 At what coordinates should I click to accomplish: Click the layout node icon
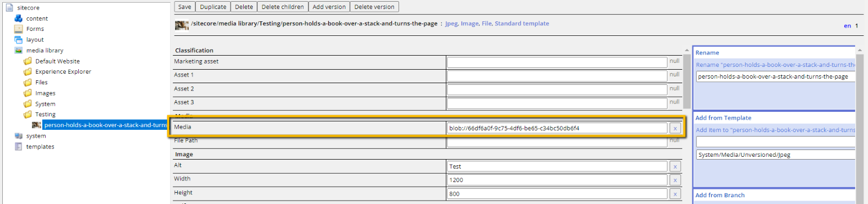18,40
